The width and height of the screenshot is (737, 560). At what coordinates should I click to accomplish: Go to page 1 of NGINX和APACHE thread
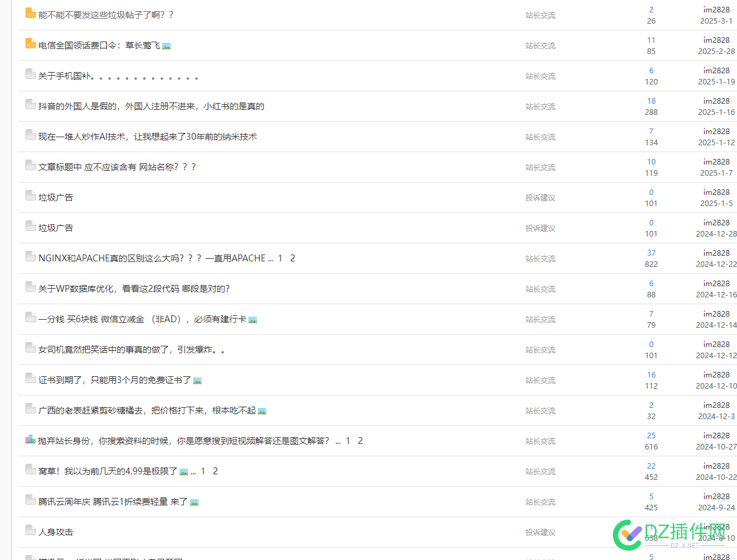280,258
